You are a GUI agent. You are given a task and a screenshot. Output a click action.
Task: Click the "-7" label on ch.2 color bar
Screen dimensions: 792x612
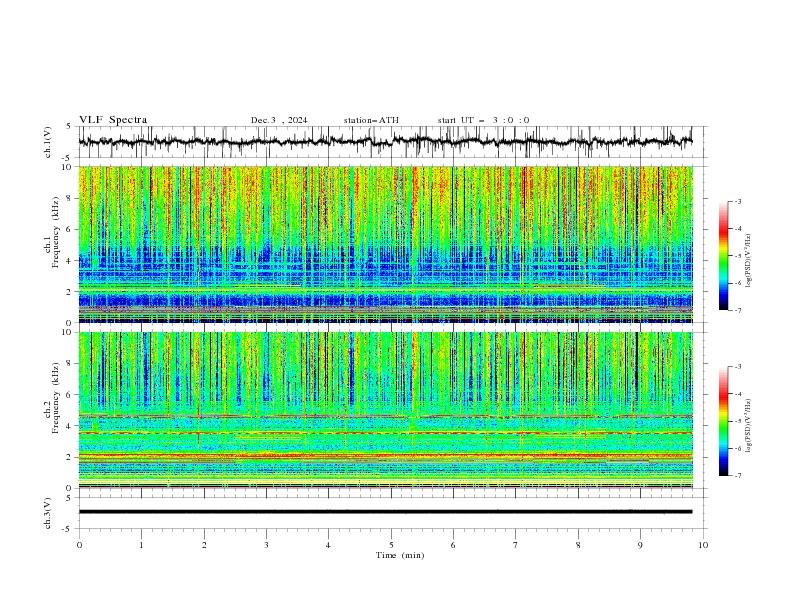point(737,476)
